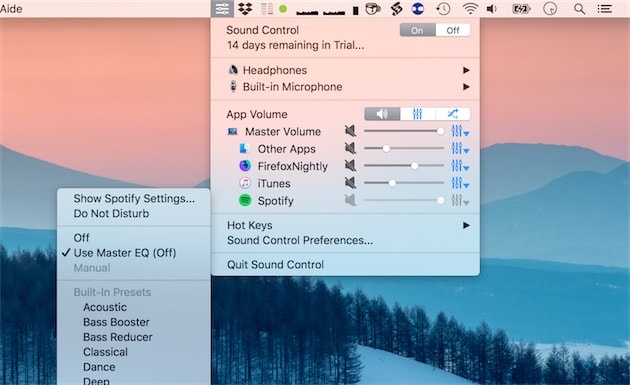This screenshot has height=385, width=630.
Task: Click the clock icon in menu bar
Action: tap(550, 9)
